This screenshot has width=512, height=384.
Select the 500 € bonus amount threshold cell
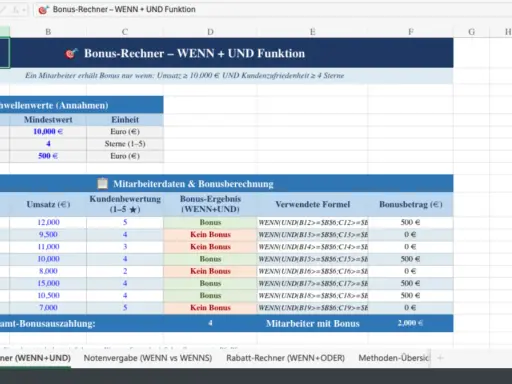48,156
